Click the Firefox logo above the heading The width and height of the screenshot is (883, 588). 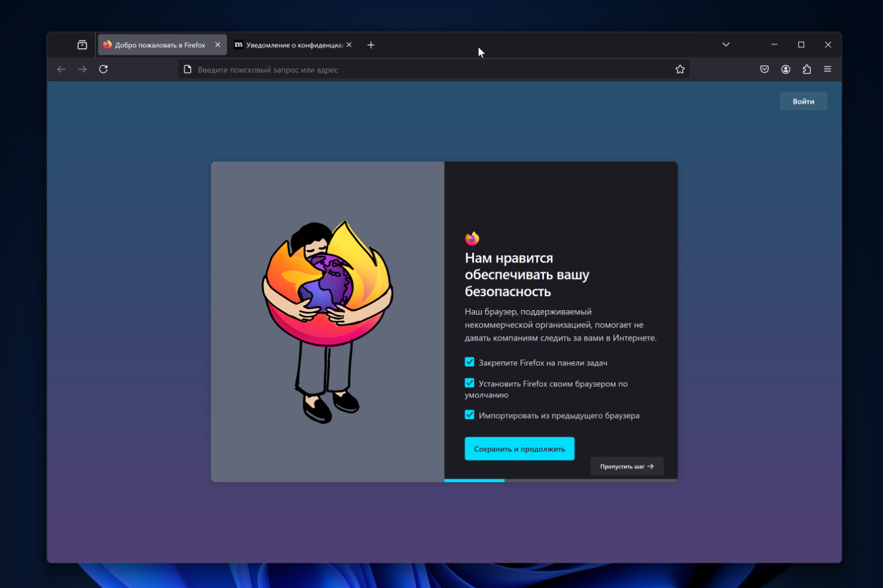click(x=472, y=238)
